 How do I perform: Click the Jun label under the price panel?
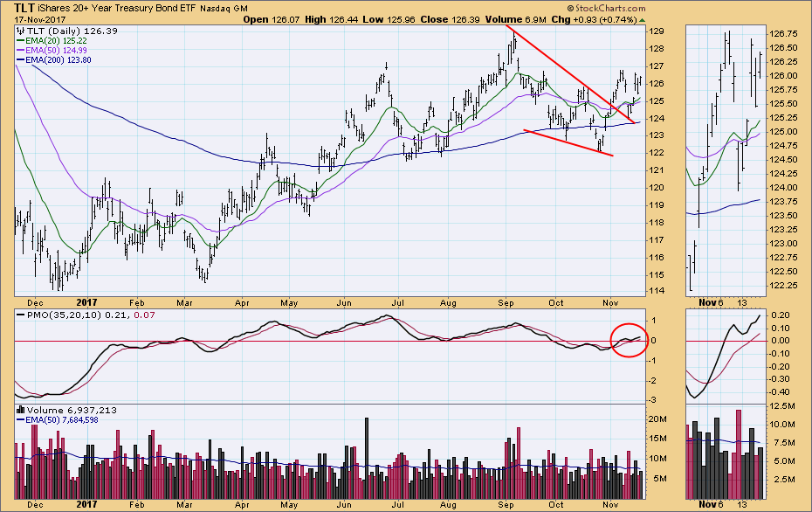coord(344,302)
